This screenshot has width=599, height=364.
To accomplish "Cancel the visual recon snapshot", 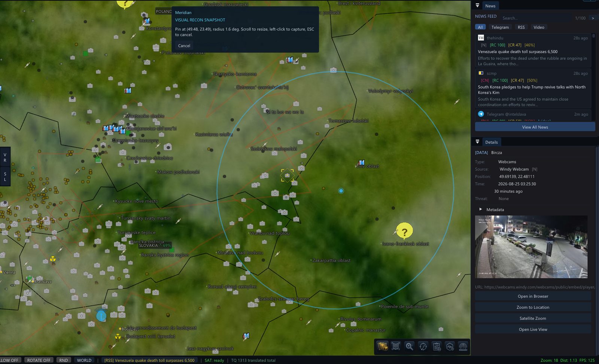I will click(x=184, y=46).
